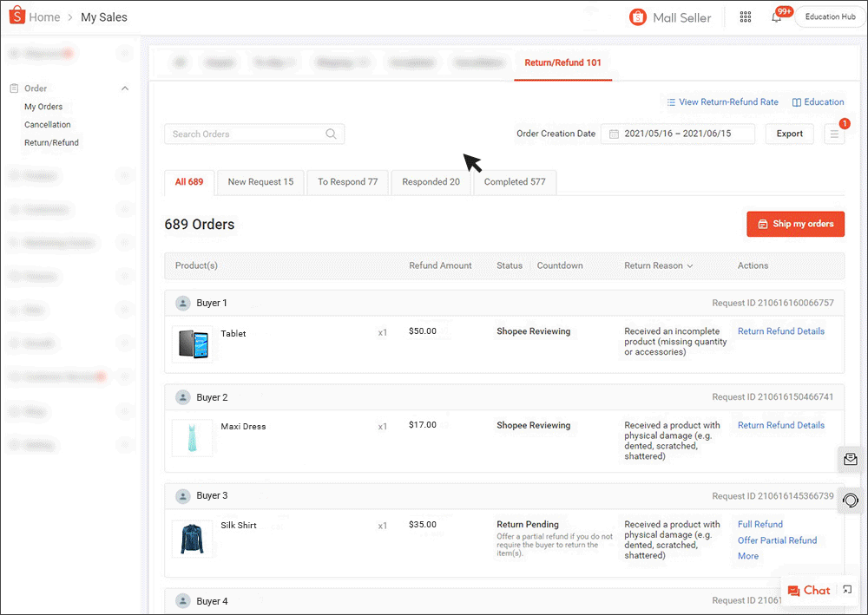Image resolution: width=868 pixels, height=615 pixels.
Task: Click the Shopee logo icon
Action: pyautogui.click(x=16, y=16)
